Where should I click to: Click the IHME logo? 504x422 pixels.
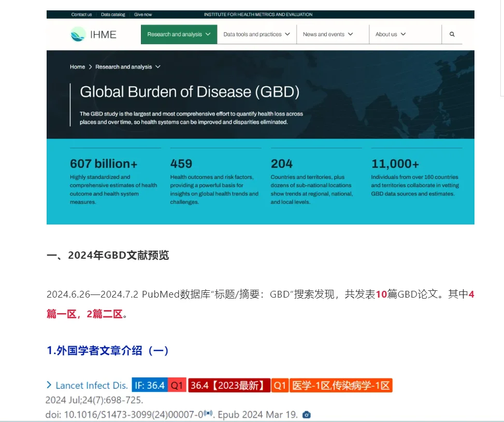(93, 34)
